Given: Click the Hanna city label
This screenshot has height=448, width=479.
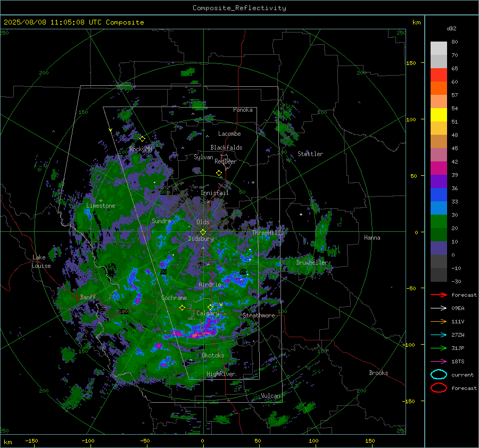Looking at the screenshot, I should (x=372, y=238).
